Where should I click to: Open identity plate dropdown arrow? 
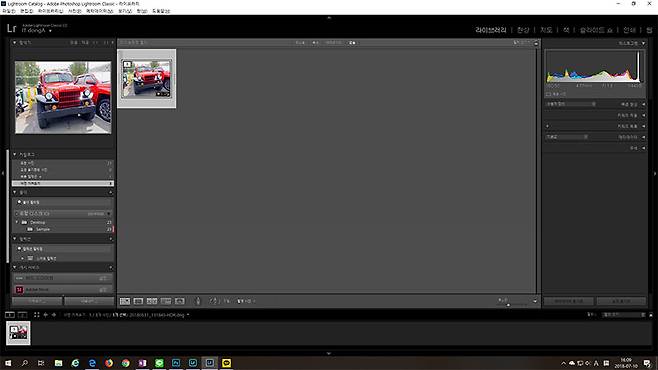pyautogui.click(x=50, y=31)
